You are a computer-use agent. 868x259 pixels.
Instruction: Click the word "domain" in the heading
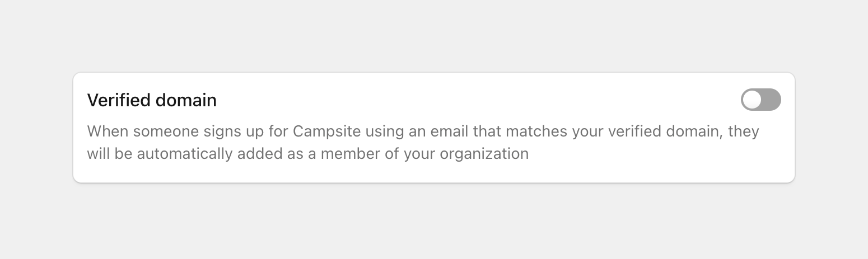186,100
